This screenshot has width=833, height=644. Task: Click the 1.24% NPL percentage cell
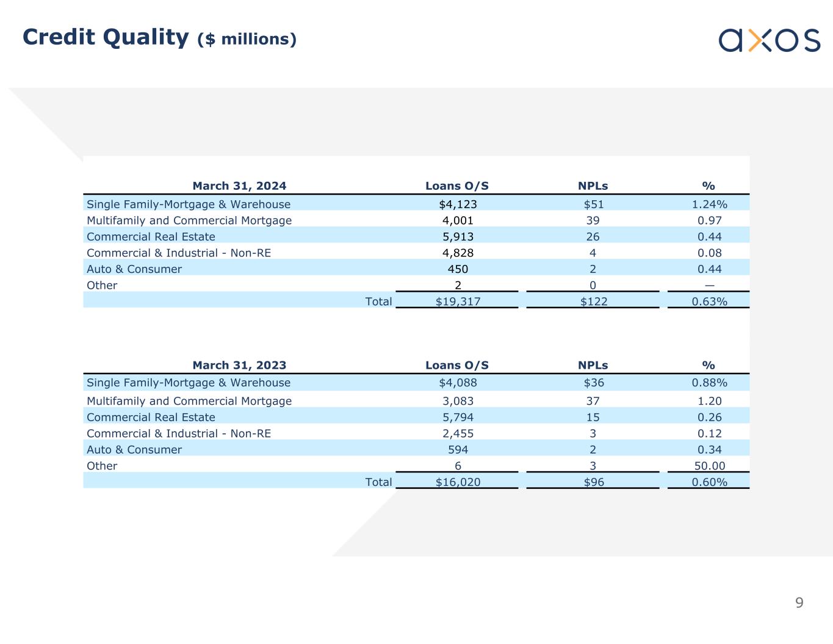(x=709, y=204)
